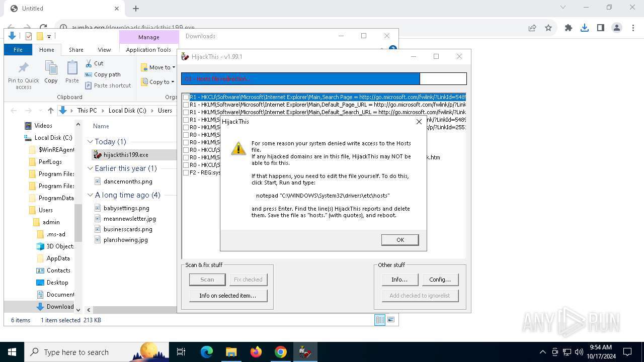Screen dimensions: 644x362
Task: Select businesscards.png file
Action: pos(128,229)
